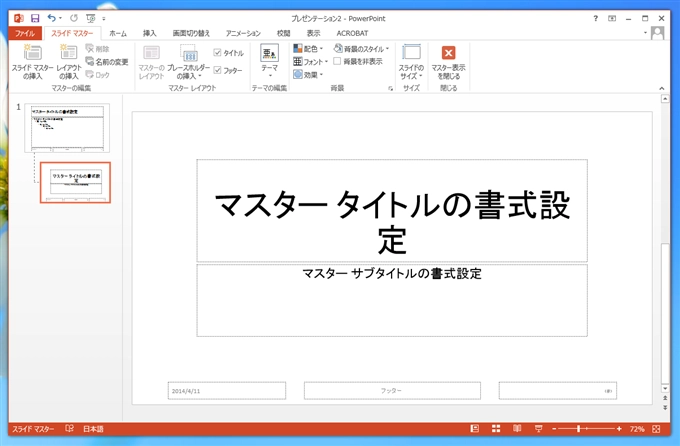Click the Save icon in quick access toolbar

(35, 18)
